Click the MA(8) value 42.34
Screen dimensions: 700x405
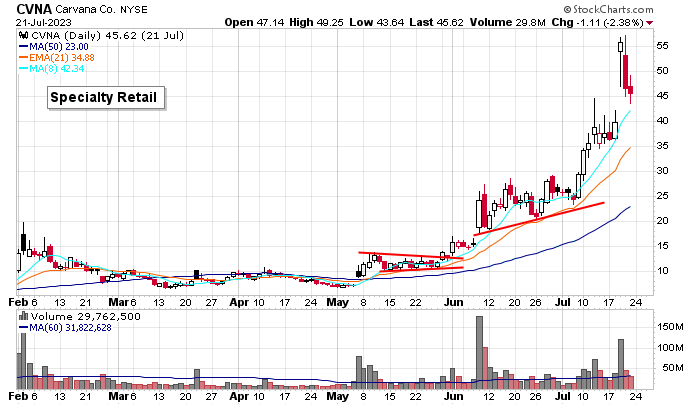click(71, 69)
